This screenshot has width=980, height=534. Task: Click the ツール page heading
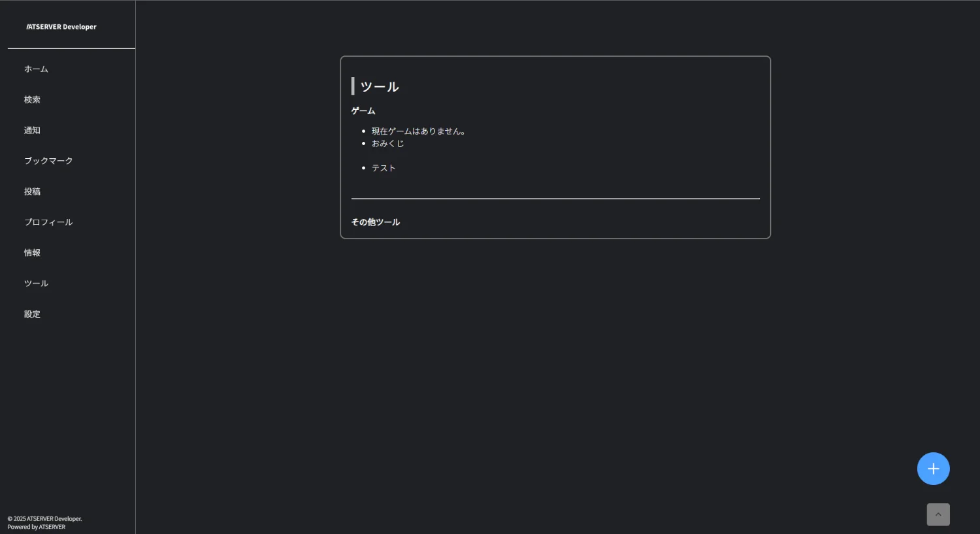(x=380, y=87)
